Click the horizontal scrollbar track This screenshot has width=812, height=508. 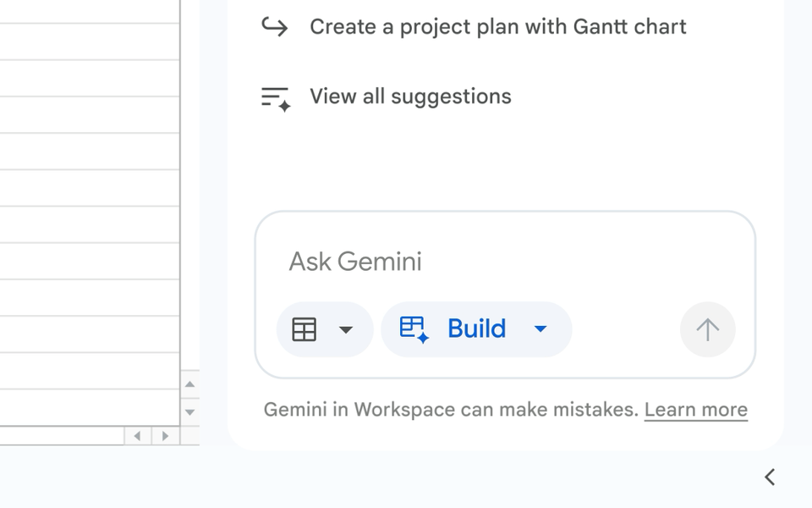pyautogui.click(x=59, y=436)
